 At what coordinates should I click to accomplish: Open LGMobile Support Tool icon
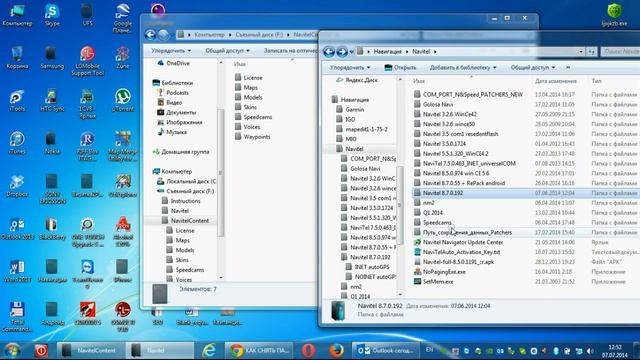pos(87,61)
